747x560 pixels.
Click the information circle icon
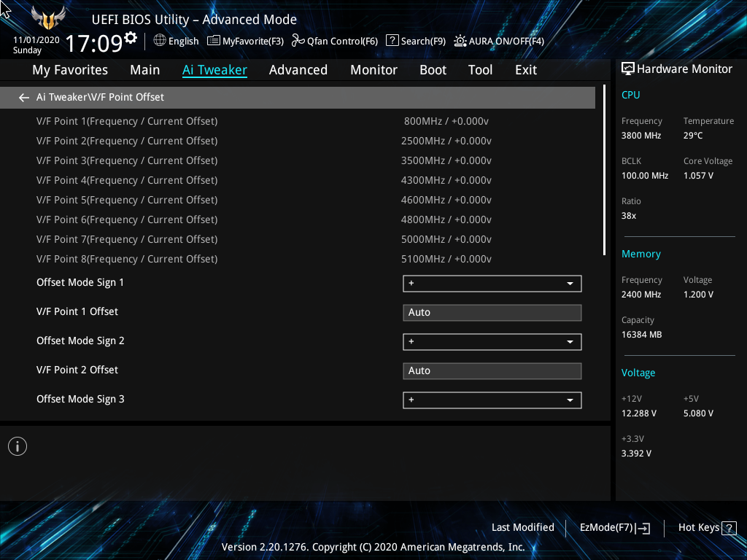click(18, 446)
